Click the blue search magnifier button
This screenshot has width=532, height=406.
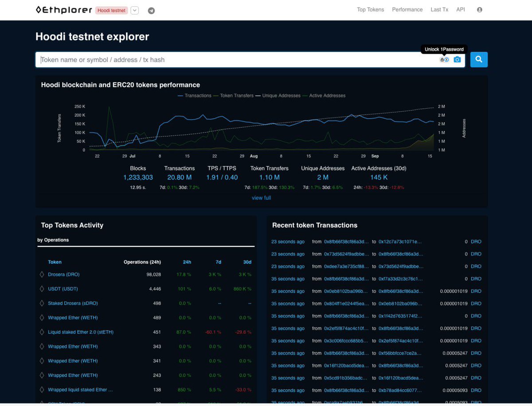click(x=479, y=59)
